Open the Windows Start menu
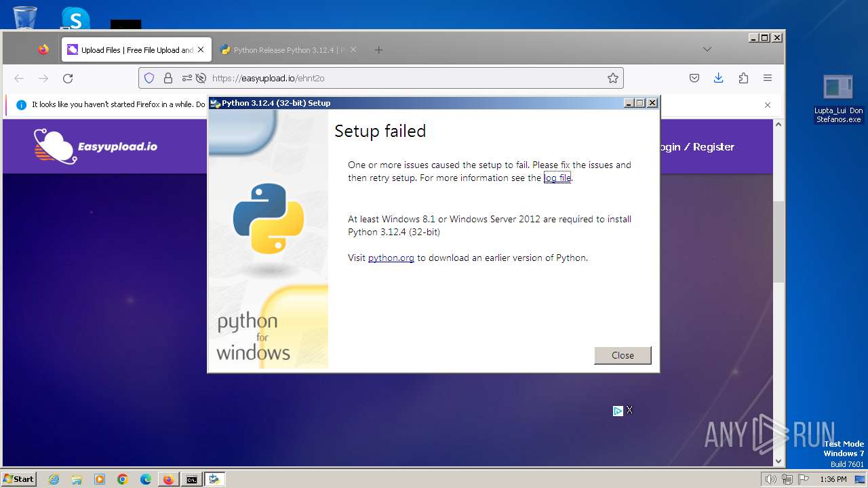Screen dimensions: 868x488 pyautogui.click(x=19, y=479)
